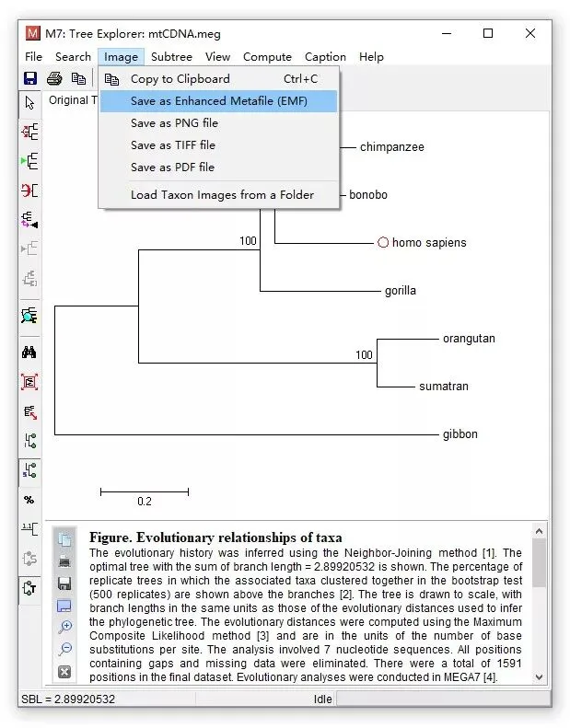The height and width of the screenshot is (728, 570).
Task: Click the caption vertical scrollbar thumb
Action: 539,562
